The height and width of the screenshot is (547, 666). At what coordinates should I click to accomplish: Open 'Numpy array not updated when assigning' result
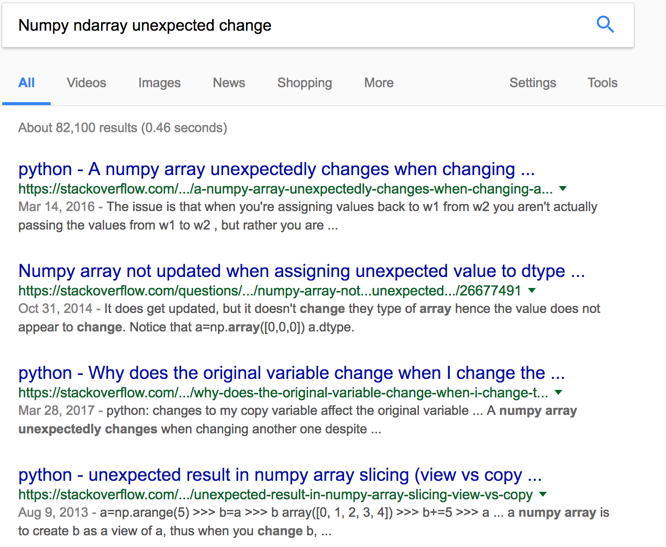coord(301,271)
